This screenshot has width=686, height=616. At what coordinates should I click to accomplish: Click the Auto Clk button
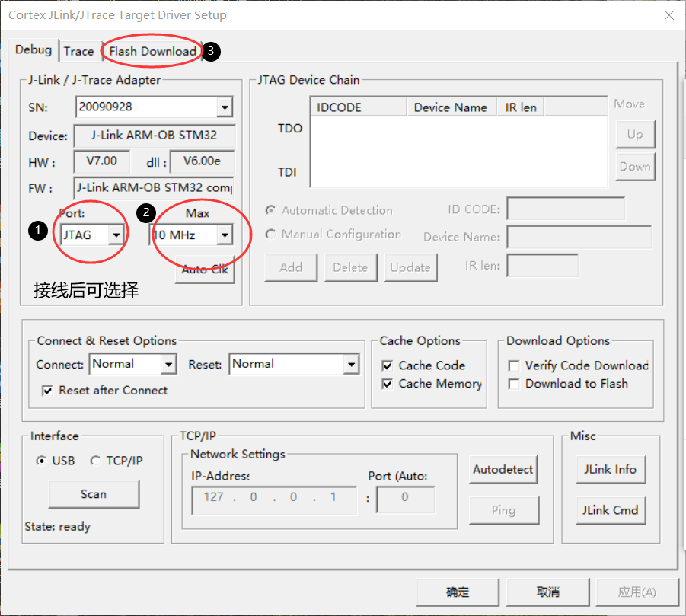point(205,270)
